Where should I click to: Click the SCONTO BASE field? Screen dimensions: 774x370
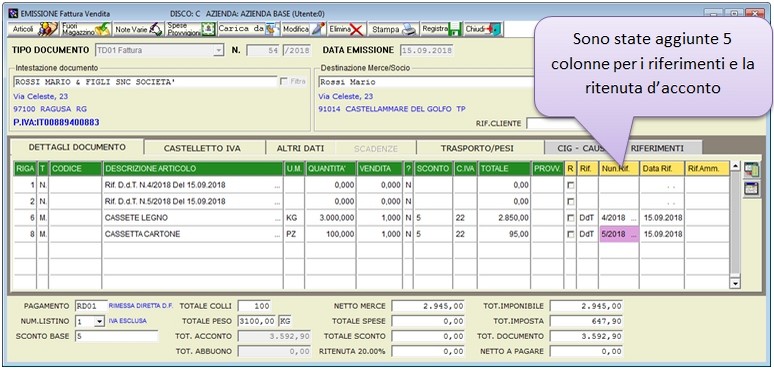pos(116,336)
